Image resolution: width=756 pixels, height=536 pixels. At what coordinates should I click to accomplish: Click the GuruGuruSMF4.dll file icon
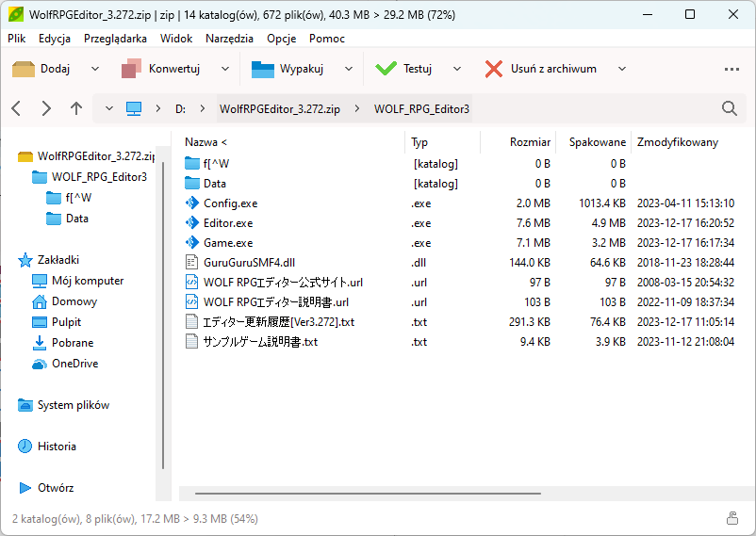192,262
